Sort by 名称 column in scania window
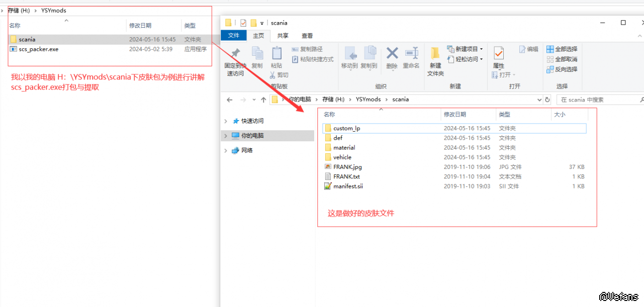 coord(381,115)
